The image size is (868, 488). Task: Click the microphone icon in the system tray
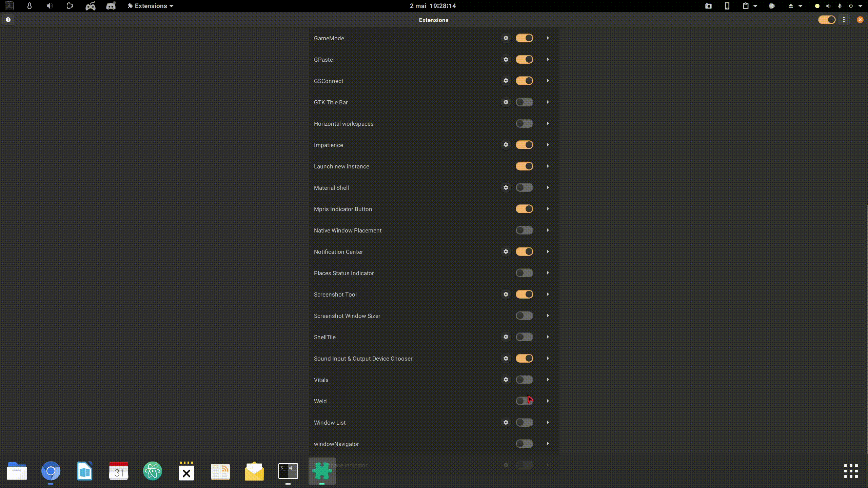839,6
